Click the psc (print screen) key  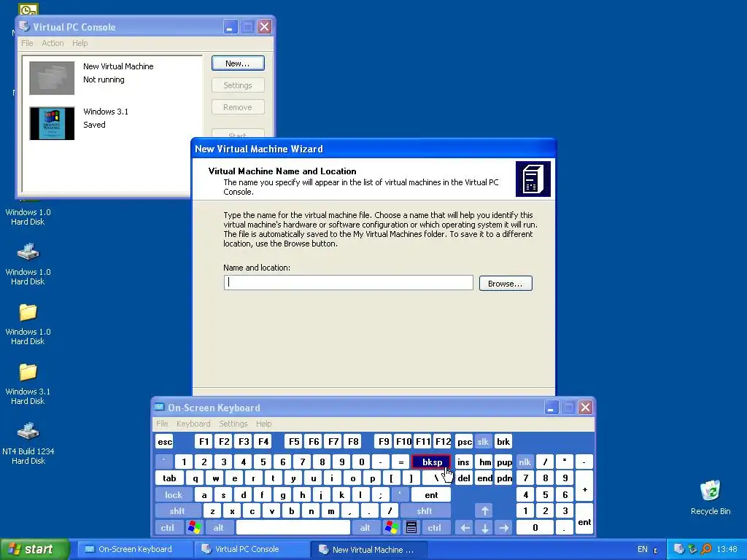point(464,441)
